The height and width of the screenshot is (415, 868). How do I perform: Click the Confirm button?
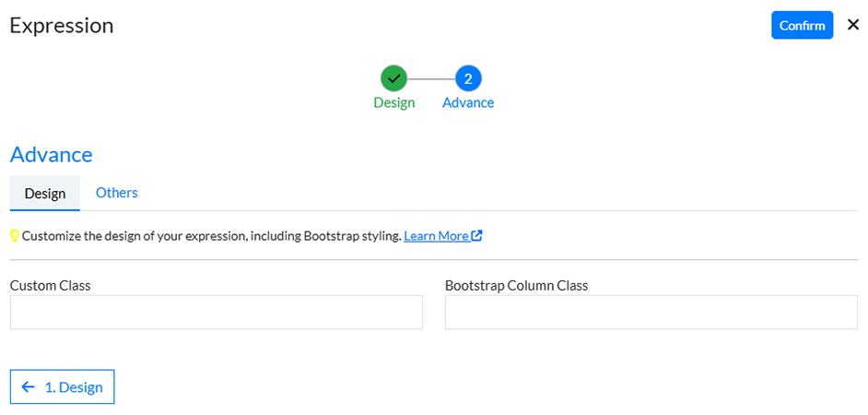point(802,26)
